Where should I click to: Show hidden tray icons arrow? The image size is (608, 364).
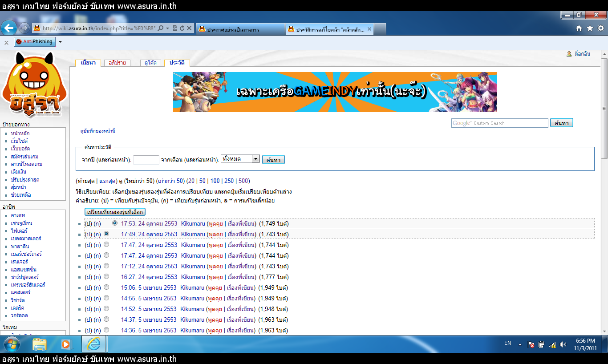[520, 344]
